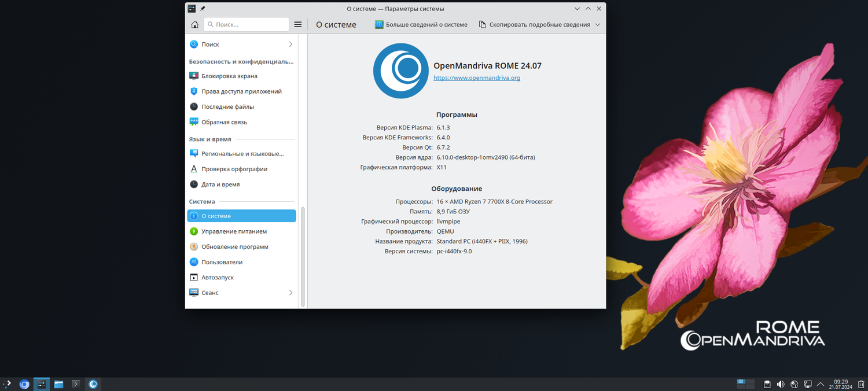Click the Сеанс display icon
Image resolution: width=868 pixels, height=391 pixels.
(194, 293)
